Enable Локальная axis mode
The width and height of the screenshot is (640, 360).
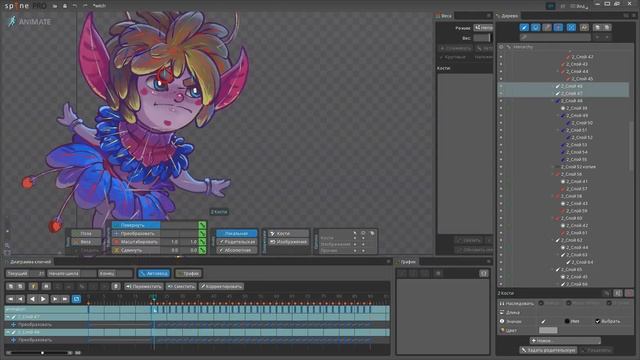(236, 233)
